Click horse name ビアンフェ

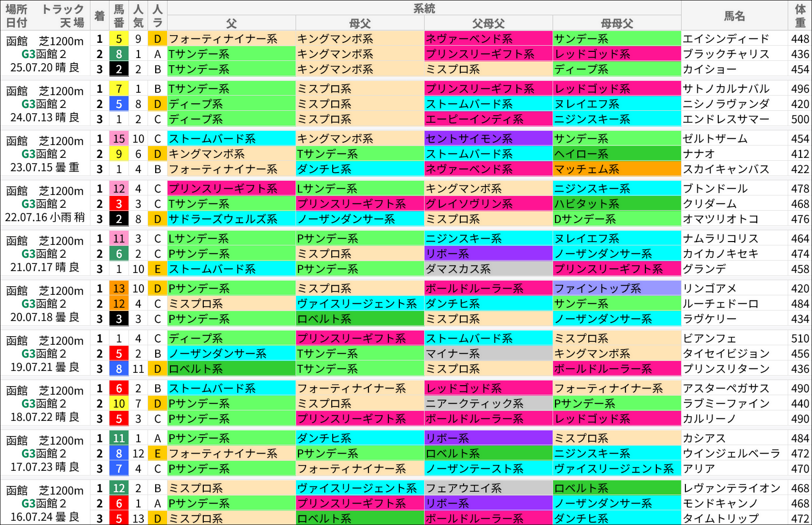709,339
